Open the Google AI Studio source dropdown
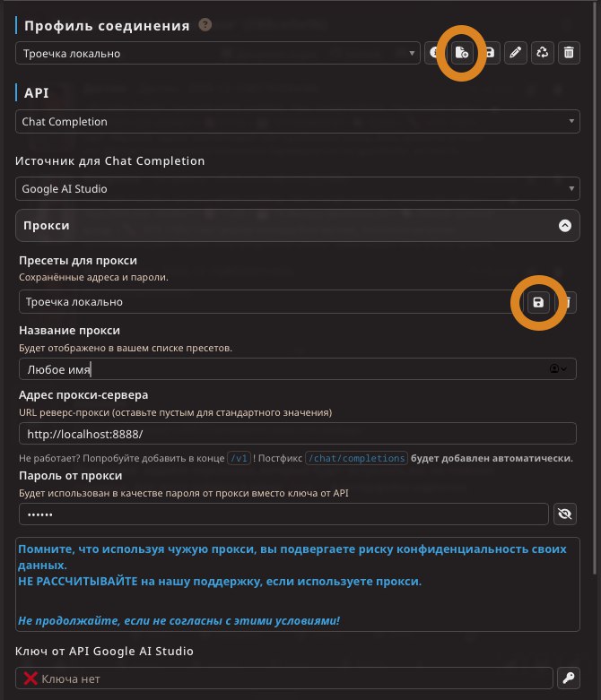Image resolution: width=601 pixels, height=700 pixels. coord(298,189)
